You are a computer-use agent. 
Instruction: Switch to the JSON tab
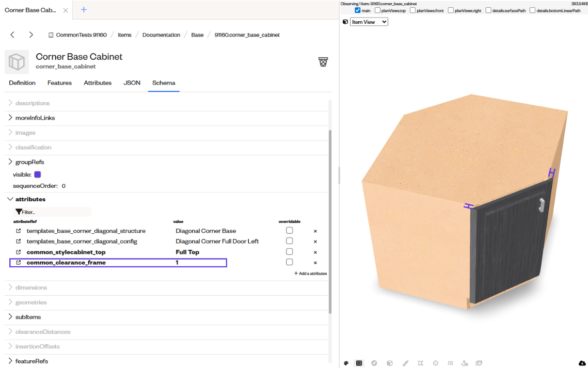click(x=132, y=83)
